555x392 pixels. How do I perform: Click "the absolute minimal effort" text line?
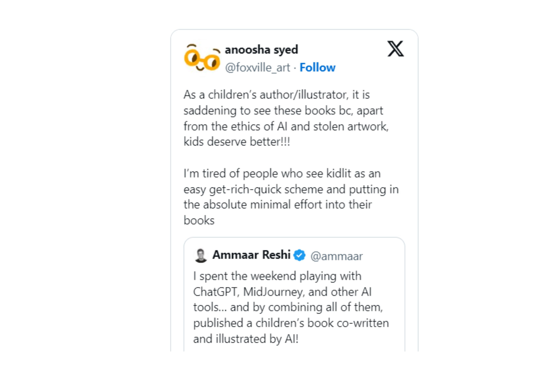tap(277, 205)
